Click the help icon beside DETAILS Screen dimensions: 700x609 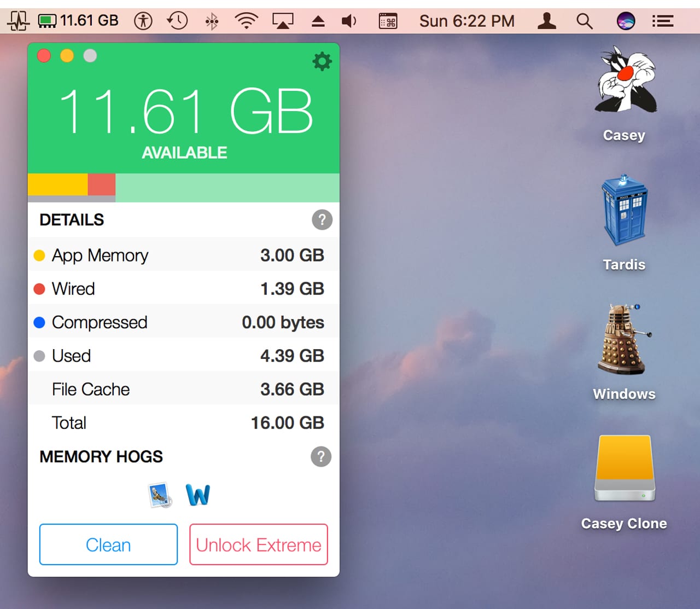coord(322,220)
